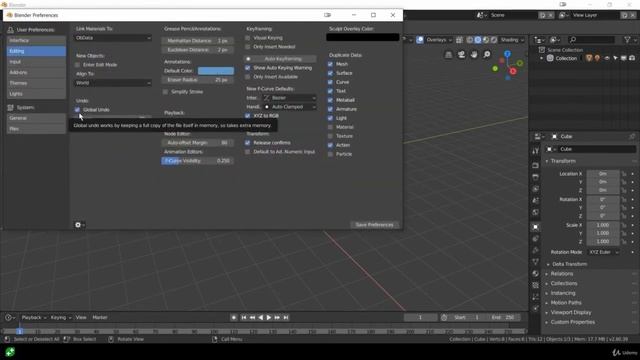Click Auto Keyframing button
The width and height of the screenshot is (640, 360).
[x=280, y=59]
